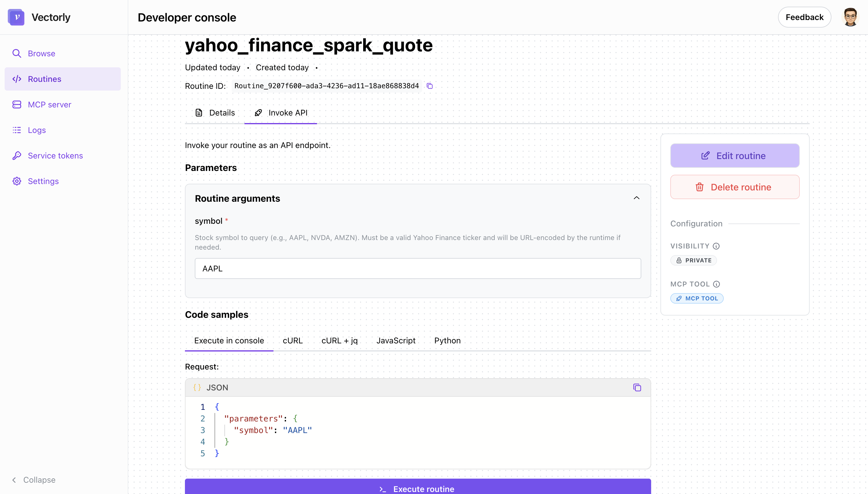Click the MCP TOOL badge

pyautogui.click(x=697, y=298)
